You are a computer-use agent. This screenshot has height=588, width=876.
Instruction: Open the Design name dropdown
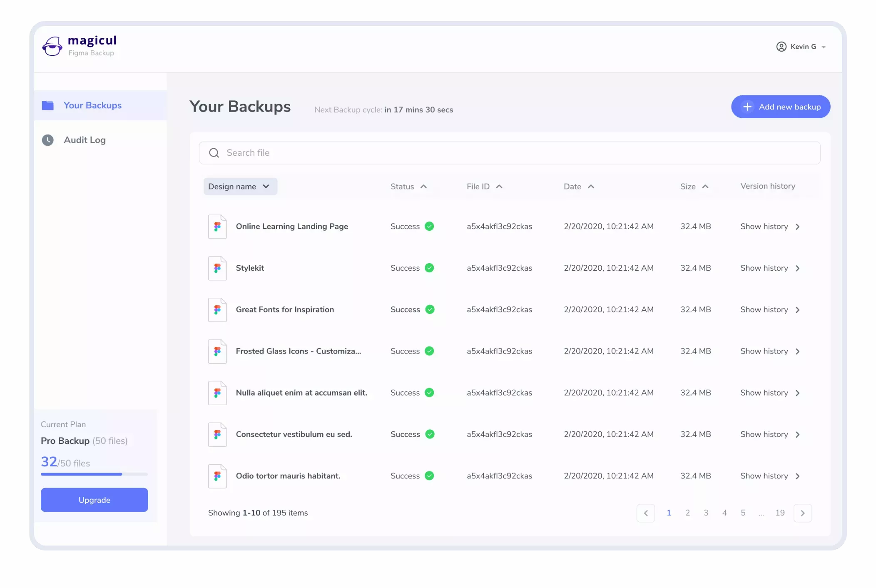pos(240,187)
